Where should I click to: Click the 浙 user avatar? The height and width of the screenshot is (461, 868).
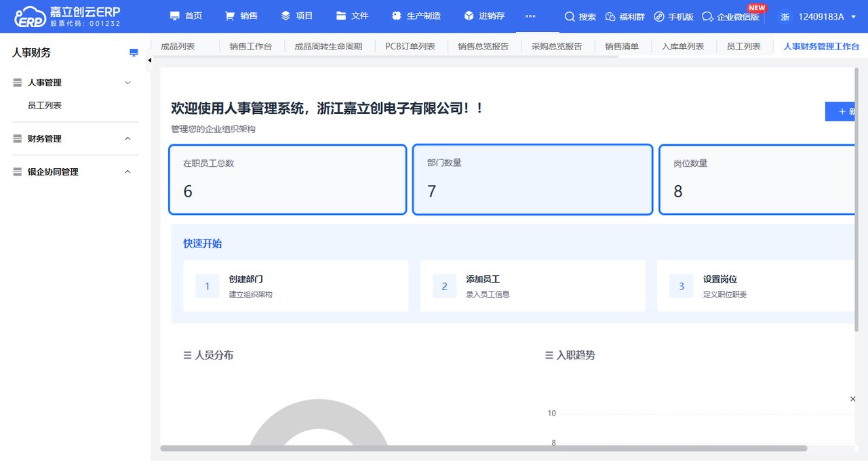point(785,16)
